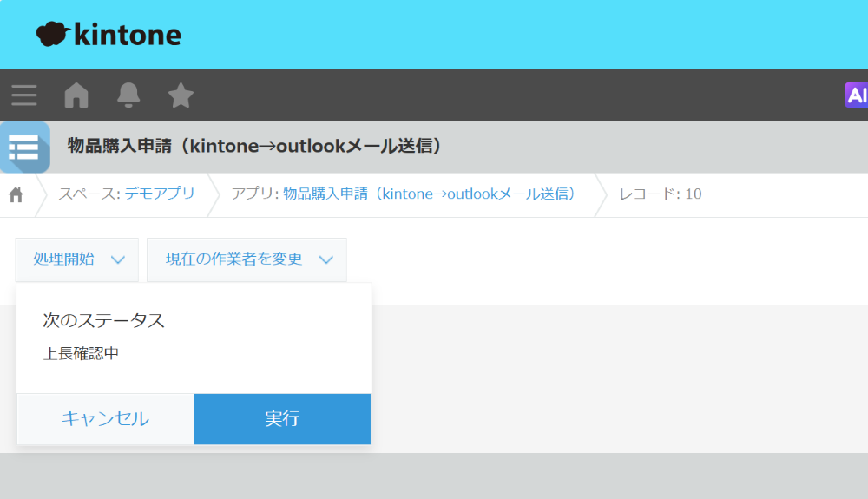Go to the portal via the toolbar home icon
The image size is (868, 499).
(x=76, y=95)
